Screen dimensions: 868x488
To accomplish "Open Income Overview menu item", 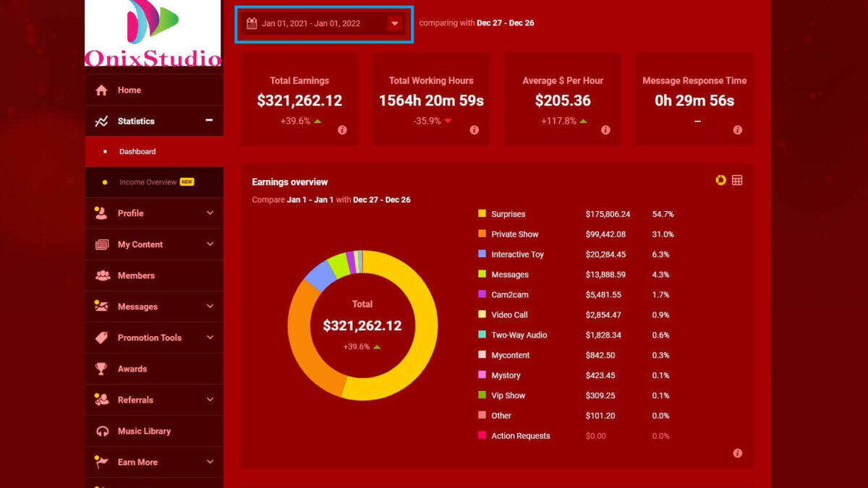I will coord(148,182).
